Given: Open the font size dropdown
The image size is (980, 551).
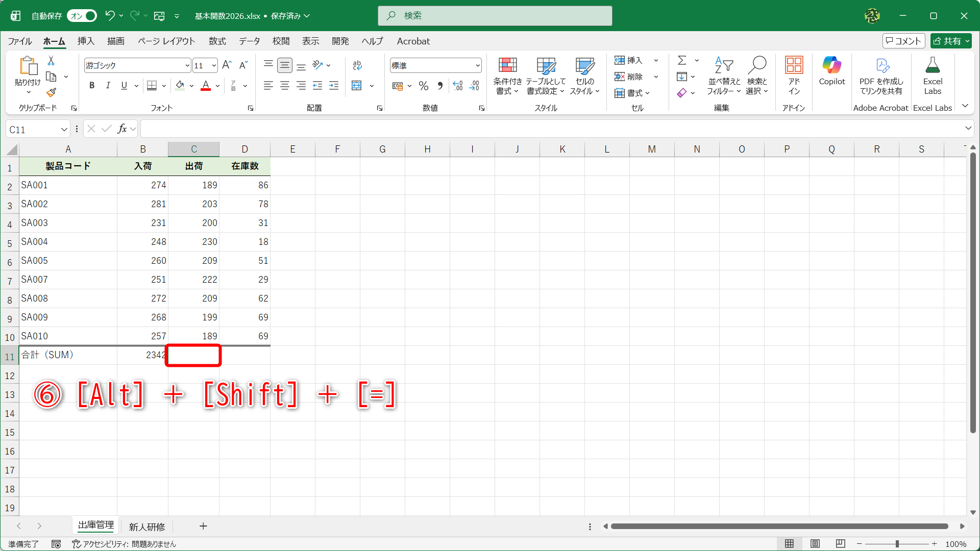Looking at the screenshot, I should point(214,65).
